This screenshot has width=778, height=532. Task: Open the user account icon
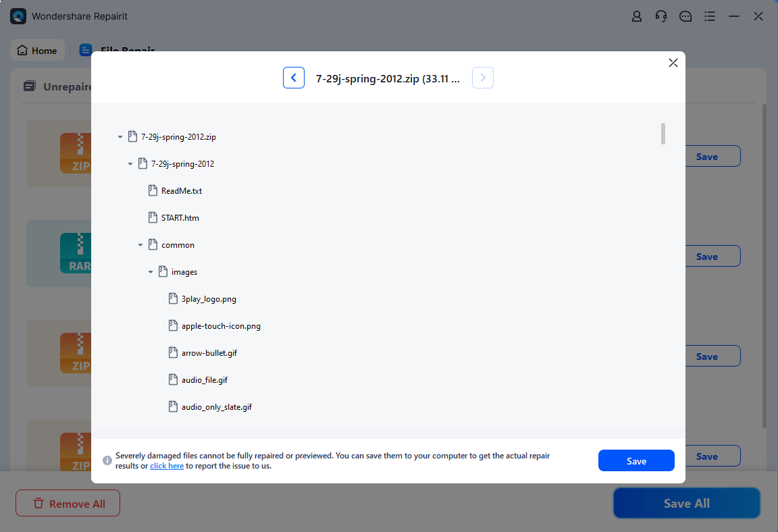637,16
